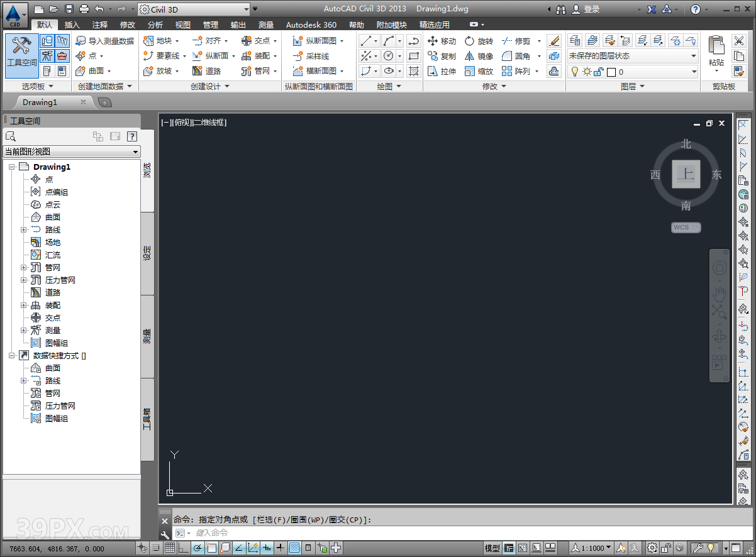Screen dimensions: 756x557
Task: Open the 分析 (Analyze) ribbon tab
Action: pyautogui.click(x=155, y=25)
